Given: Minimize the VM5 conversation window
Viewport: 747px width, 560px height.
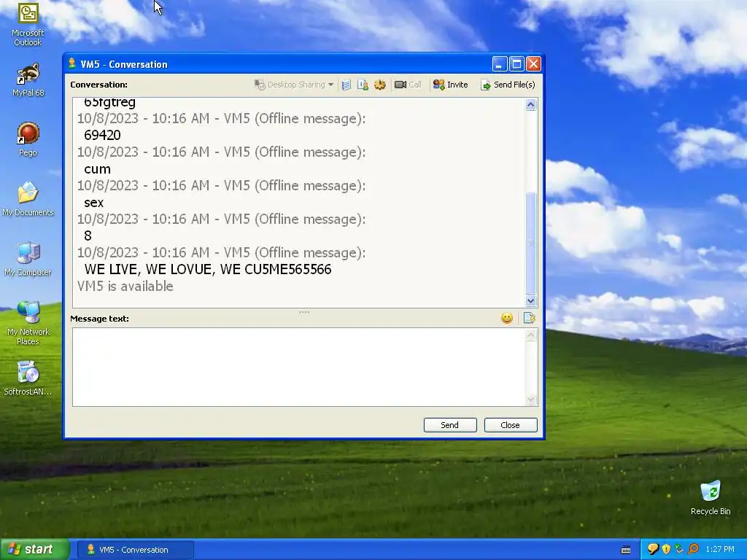Looking at the screenshot, I should [499, 64].
